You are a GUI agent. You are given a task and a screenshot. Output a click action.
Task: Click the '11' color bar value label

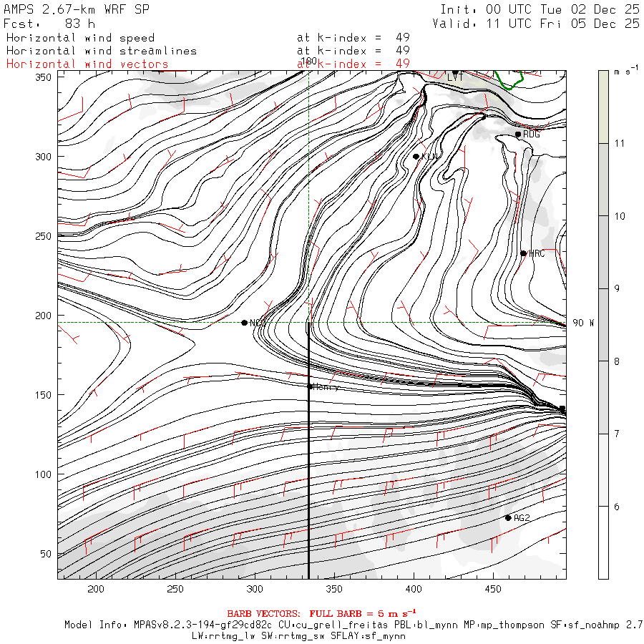(619, 143)
